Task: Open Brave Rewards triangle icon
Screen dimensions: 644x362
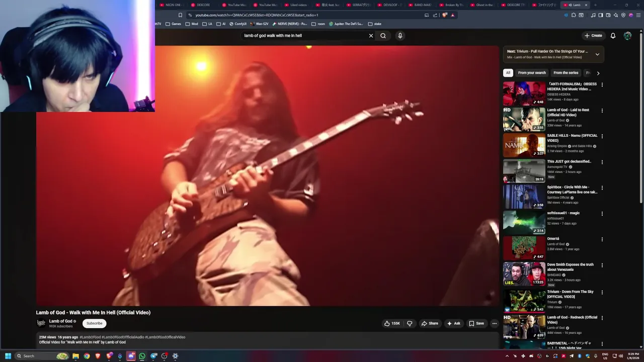Action: point(452,15)
